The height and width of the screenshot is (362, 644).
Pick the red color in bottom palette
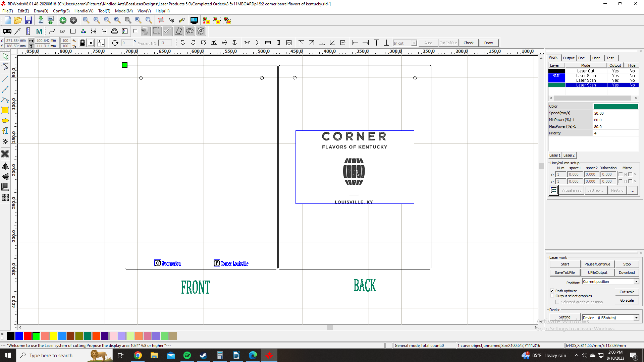pyautogui.click(x=28, y=336)
